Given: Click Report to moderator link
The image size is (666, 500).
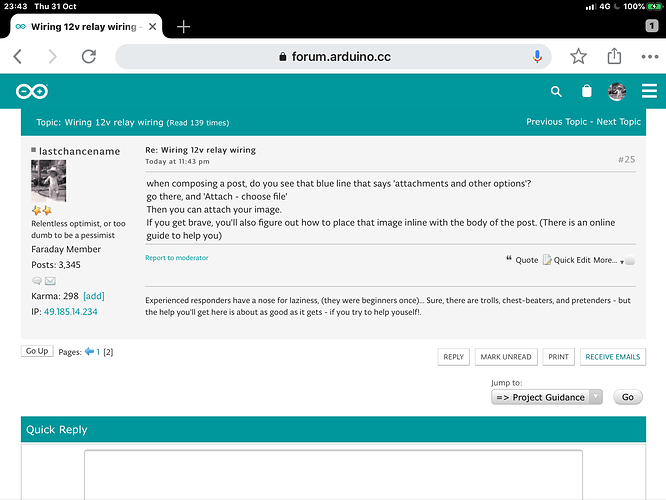Looking at the screenshot, I should coord(177,257).
